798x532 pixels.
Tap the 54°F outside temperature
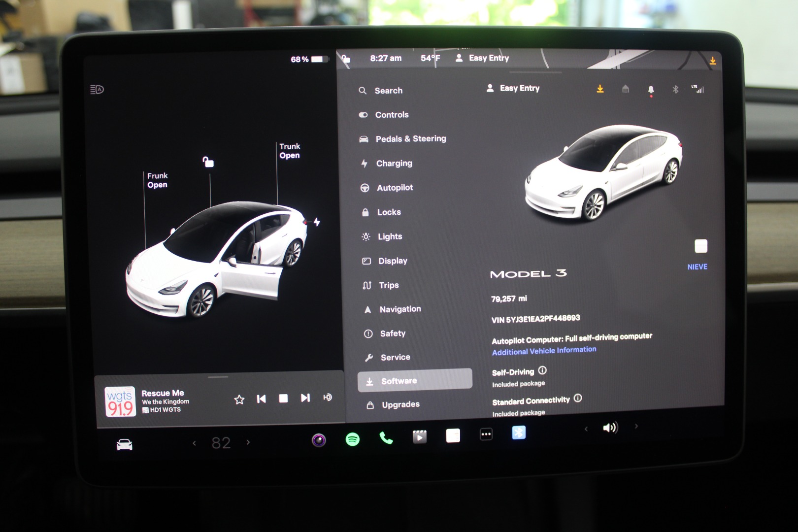tap(430, 58)
